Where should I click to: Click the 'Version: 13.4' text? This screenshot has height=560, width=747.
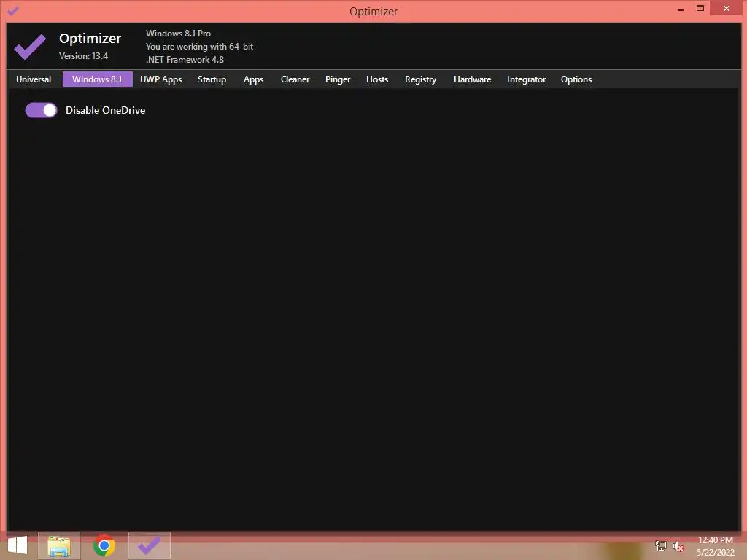(x=83, y=55)
